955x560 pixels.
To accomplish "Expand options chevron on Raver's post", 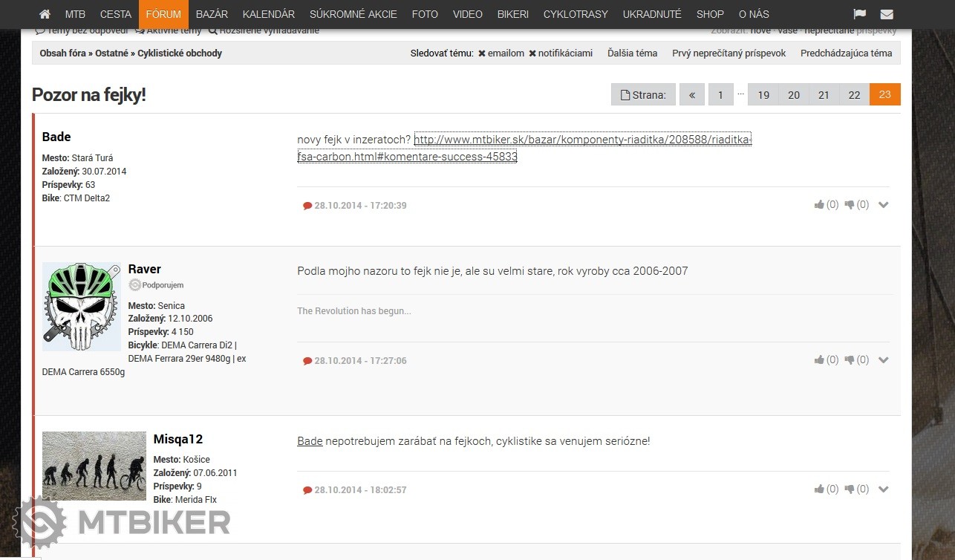I will [x=883, y=360].
